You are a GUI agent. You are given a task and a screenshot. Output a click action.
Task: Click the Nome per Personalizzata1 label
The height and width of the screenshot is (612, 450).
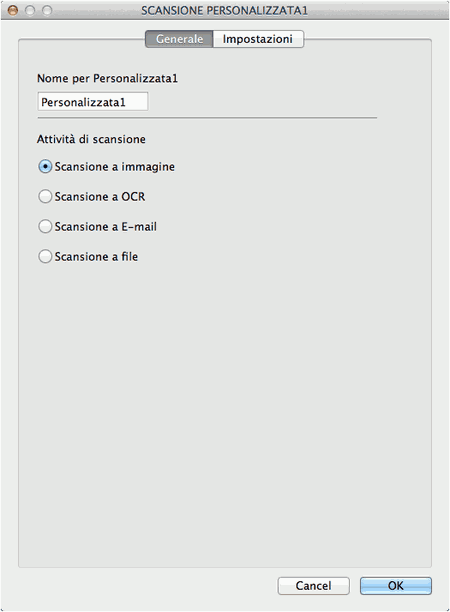point(107,78)
